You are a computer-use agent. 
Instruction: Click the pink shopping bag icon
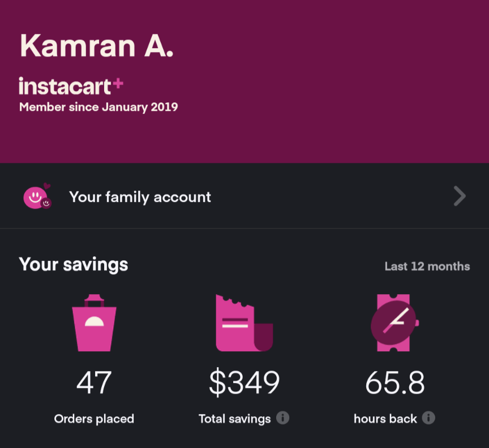point(94,322)
